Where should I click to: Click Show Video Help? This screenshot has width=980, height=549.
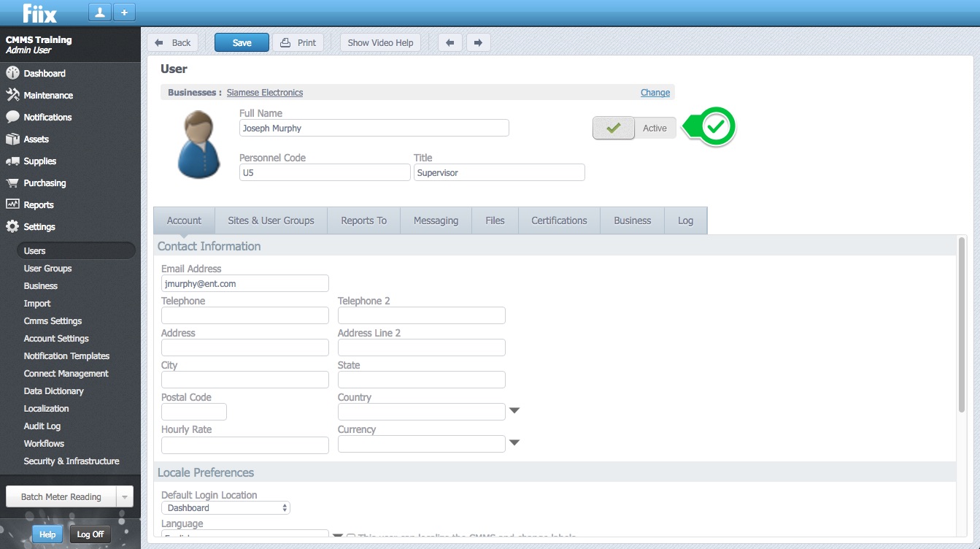[x=380, y=42]
